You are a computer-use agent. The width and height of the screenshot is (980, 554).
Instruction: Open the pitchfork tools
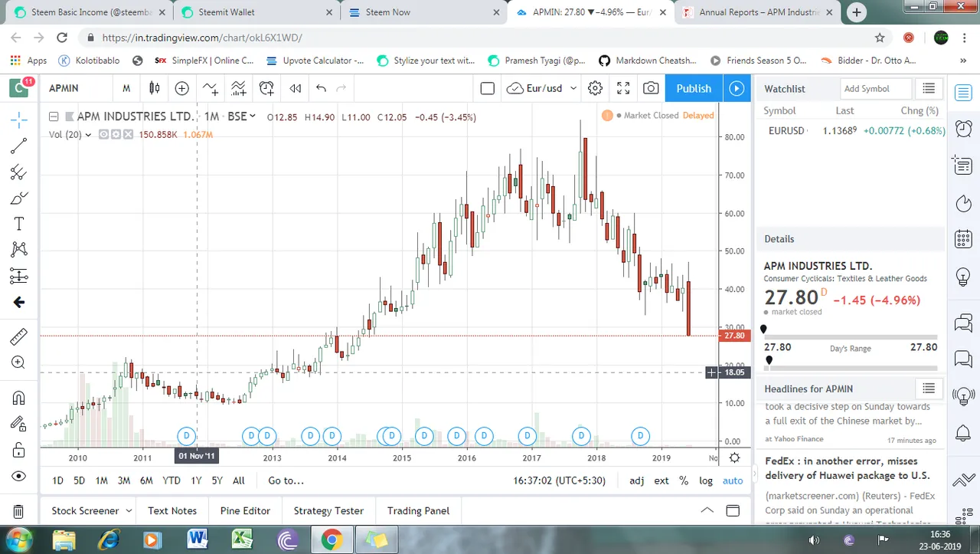(x=19, y=172)
